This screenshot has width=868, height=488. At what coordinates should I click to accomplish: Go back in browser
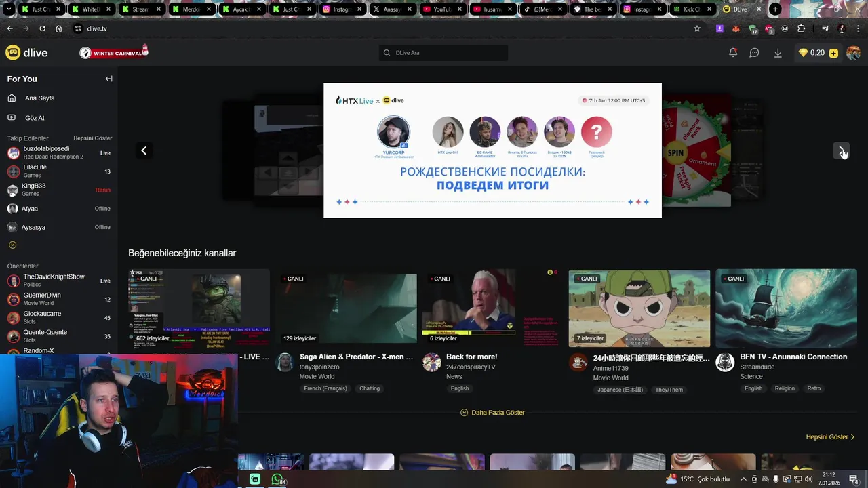tap(9, 28)
